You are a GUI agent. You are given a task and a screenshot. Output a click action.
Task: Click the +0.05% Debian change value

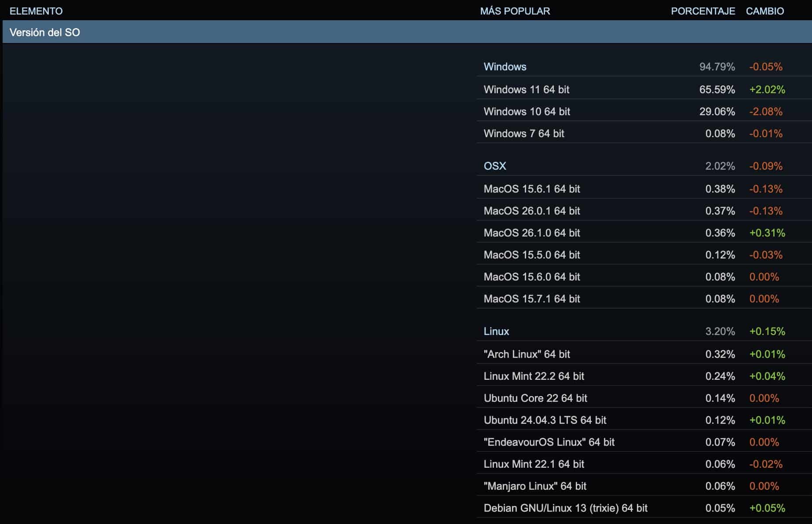767,508
